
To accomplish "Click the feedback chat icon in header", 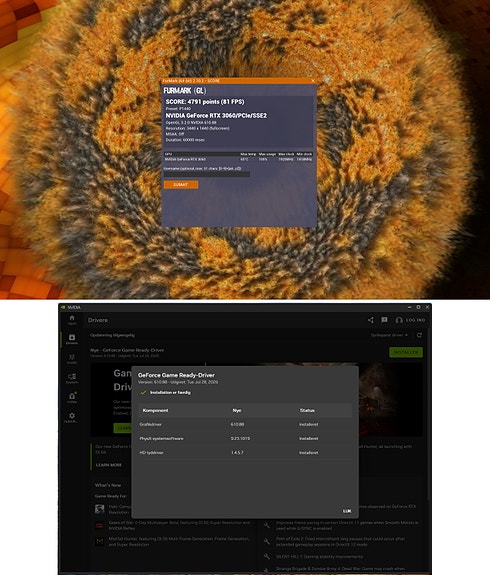I will [384, 320].
